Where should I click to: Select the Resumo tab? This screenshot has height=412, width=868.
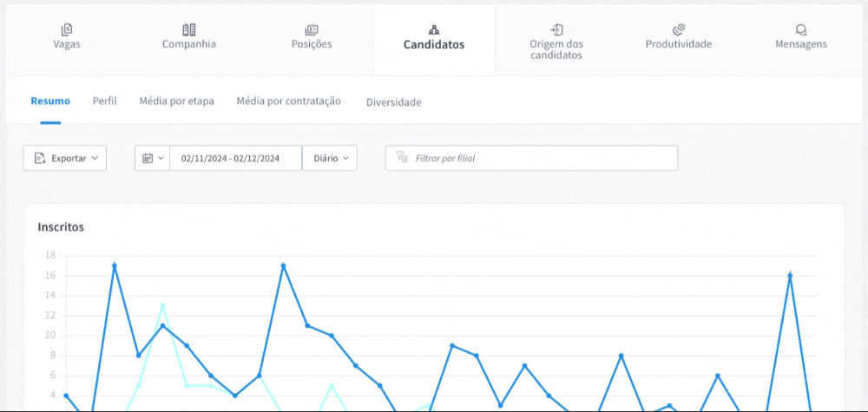click(x=50, y=101)
